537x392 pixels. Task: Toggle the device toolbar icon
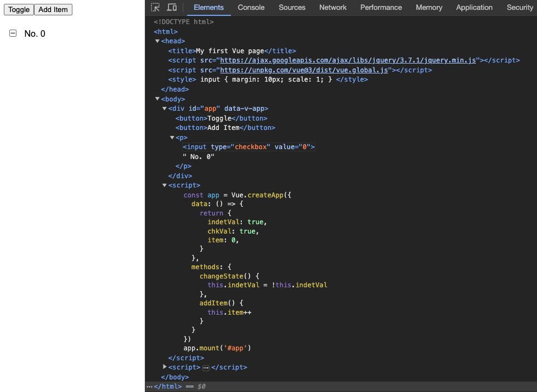click(x=172, y=7)
